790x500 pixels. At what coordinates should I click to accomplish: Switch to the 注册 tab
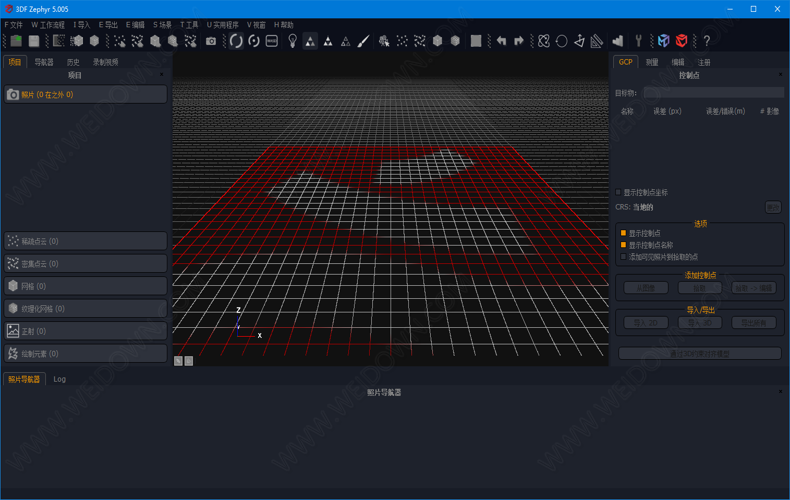pos(704,62)
